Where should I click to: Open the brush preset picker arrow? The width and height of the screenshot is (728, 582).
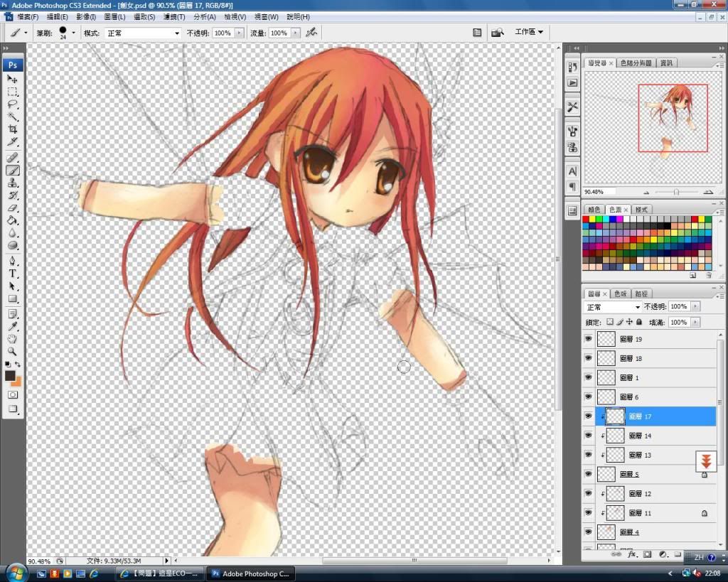click(x=74, y=33)
